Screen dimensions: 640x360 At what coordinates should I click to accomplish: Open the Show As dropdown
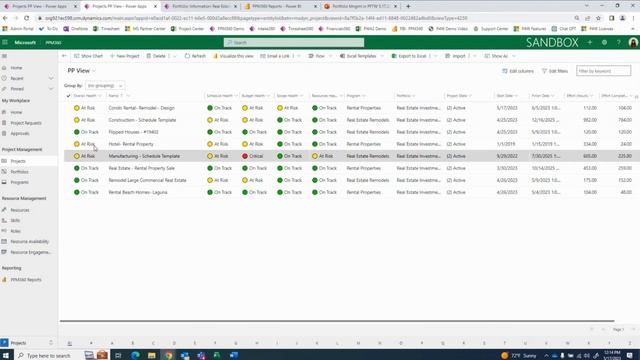click(x=500, y=56)
